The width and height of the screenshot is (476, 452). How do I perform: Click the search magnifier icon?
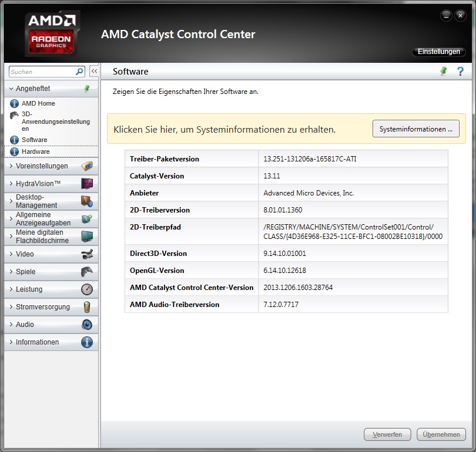[x=79, y=72]
